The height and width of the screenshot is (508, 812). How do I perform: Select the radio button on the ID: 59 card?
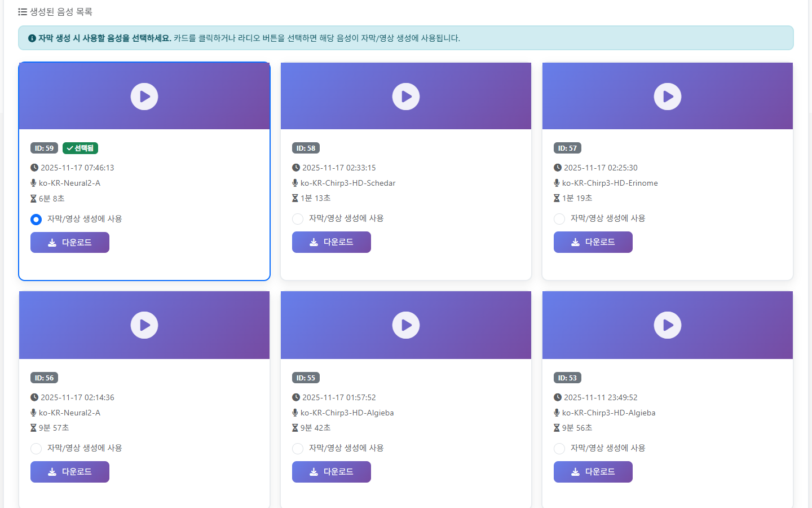tap(36, 219)
